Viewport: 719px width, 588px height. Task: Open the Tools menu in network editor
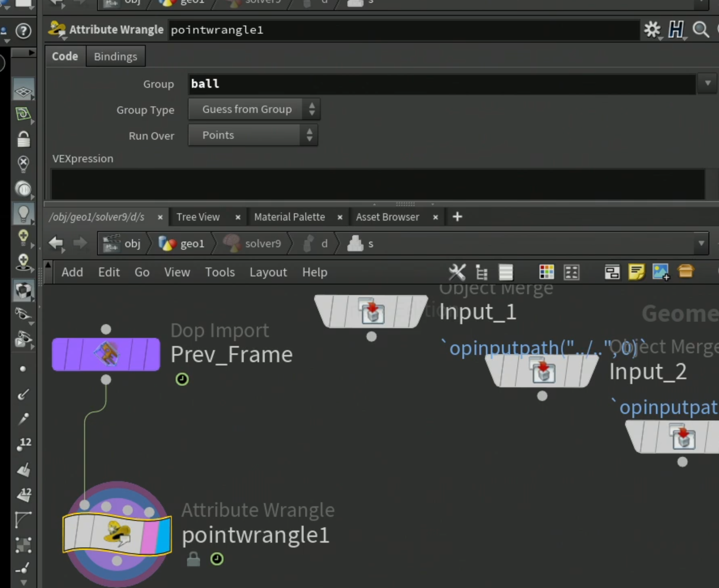pyautogui.click(x=220, y=272)
